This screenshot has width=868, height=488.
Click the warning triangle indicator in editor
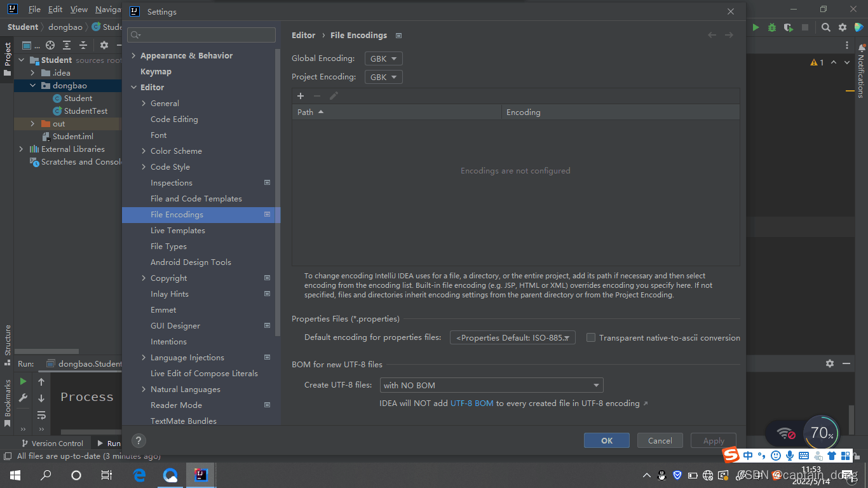(x=814, y=62)
